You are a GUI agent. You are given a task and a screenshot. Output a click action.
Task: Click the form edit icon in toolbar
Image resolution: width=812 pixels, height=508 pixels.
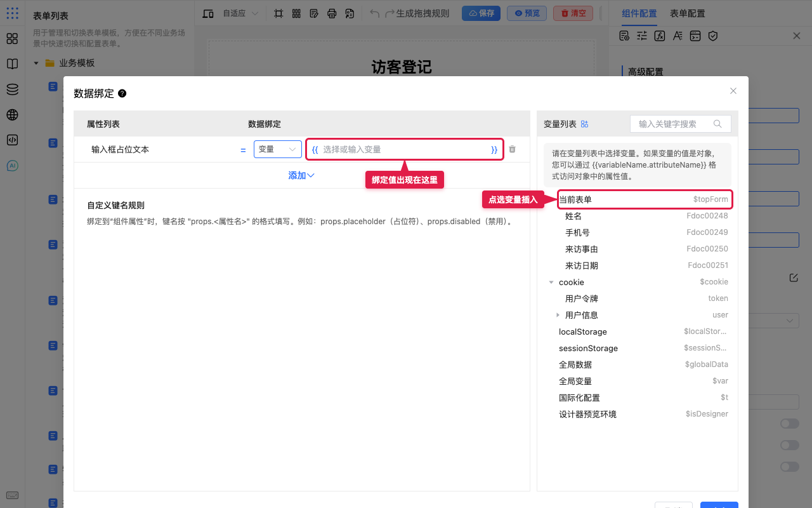point(314,13)
